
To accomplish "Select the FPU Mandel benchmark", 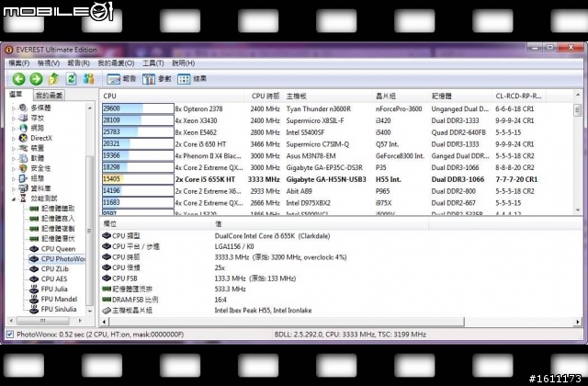I will click(x=53, y=300).
